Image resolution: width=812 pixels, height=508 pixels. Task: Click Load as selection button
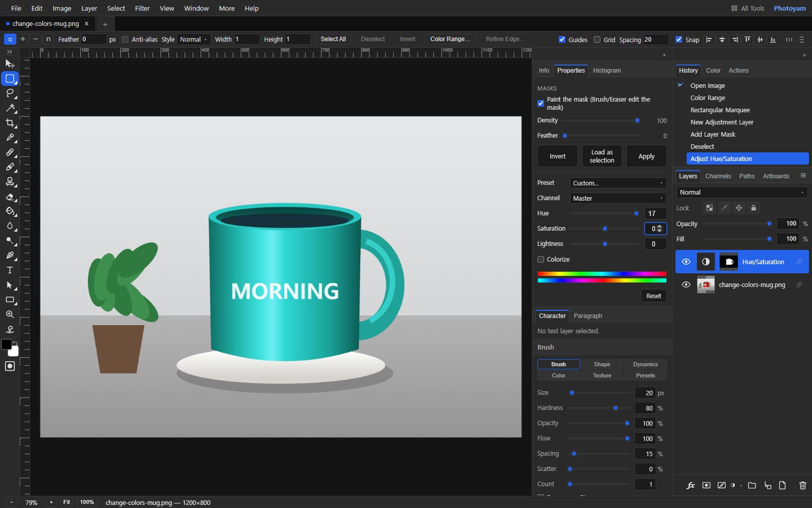(x=602, y=156)
